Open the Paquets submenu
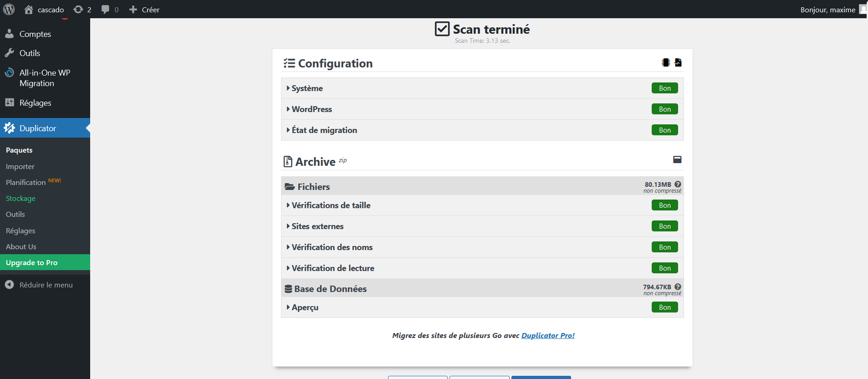 pos(19,150)
